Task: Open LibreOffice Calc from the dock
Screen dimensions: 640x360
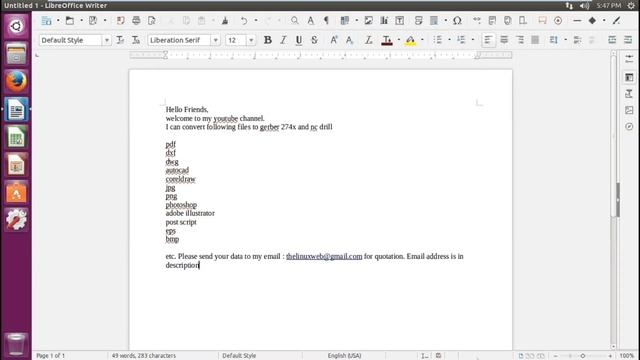Action: point(16,137)
